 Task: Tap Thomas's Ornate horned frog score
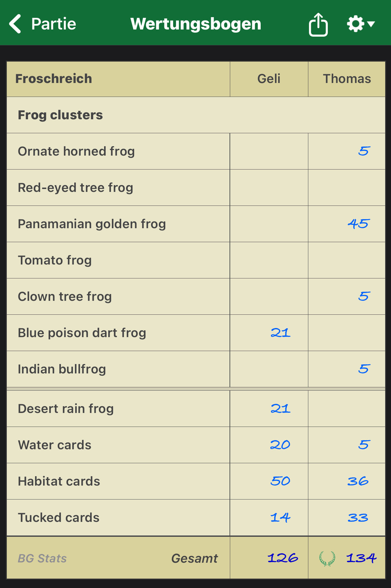point(364,151)
